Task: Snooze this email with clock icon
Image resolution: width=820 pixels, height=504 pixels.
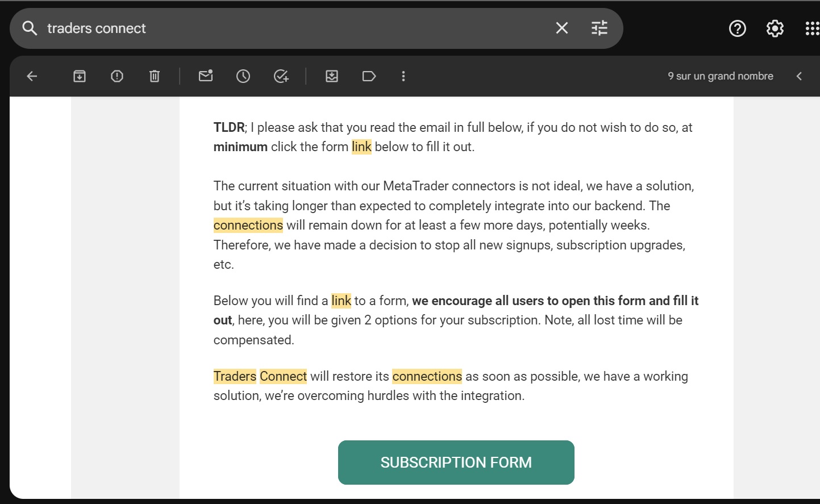Action: coord(243,76)
